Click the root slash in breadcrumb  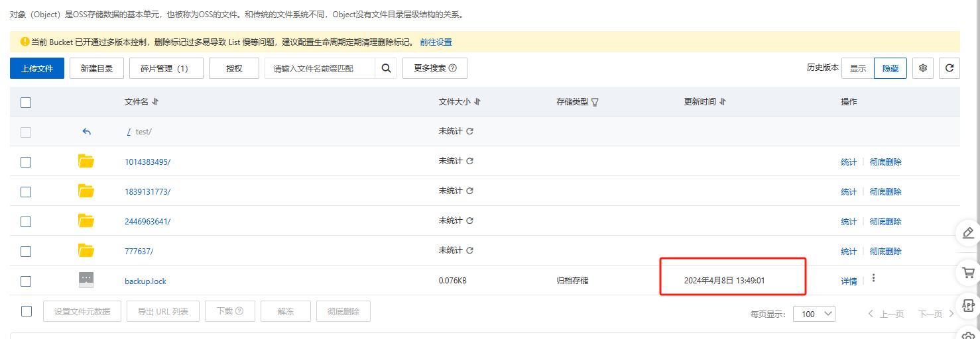pos(128,131)
